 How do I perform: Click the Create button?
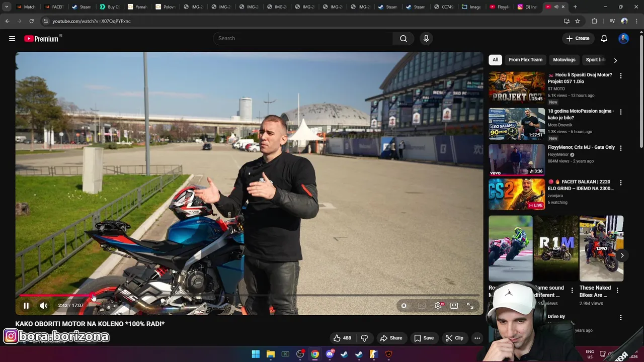pos(578,39)
